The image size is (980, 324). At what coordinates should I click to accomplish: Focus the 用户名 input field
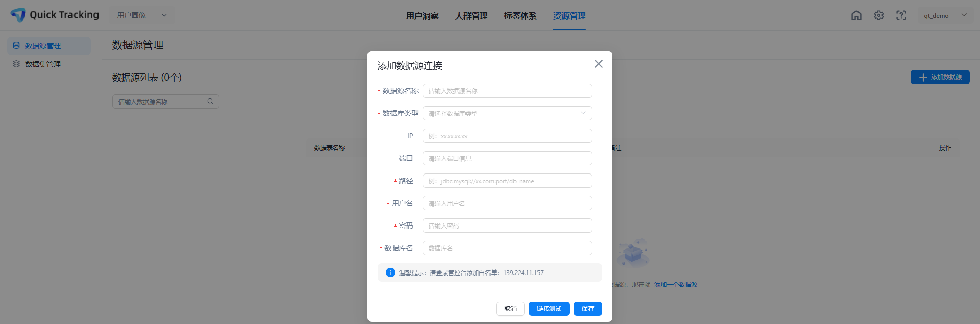(507, 203)
